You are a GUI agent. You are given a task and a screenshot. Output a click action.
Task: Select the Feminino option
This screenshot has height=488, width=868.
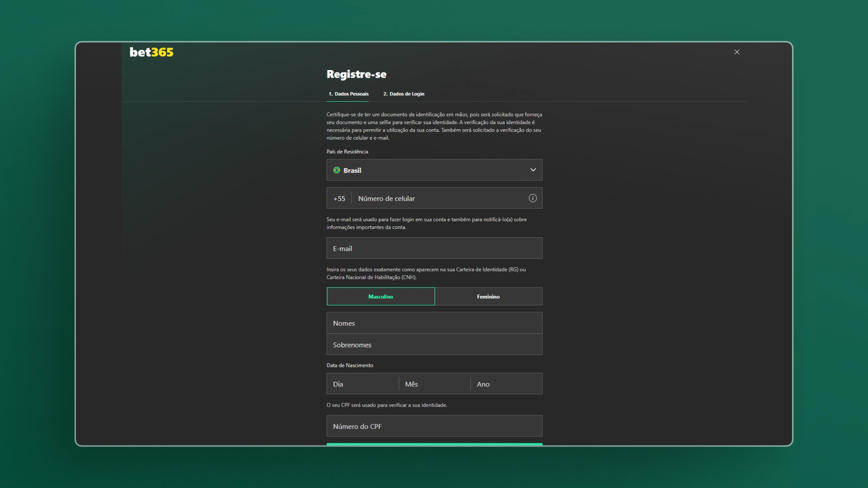[489, 296]
